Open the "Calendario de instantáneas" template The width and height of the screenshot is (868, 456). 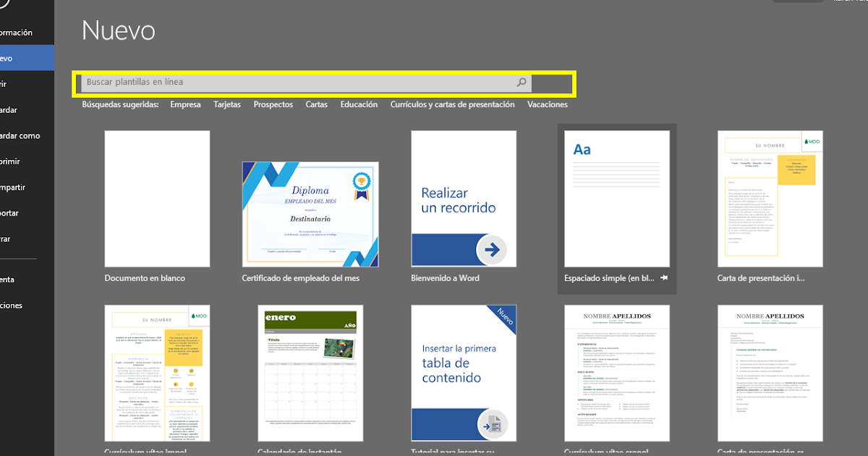point(310,373)
